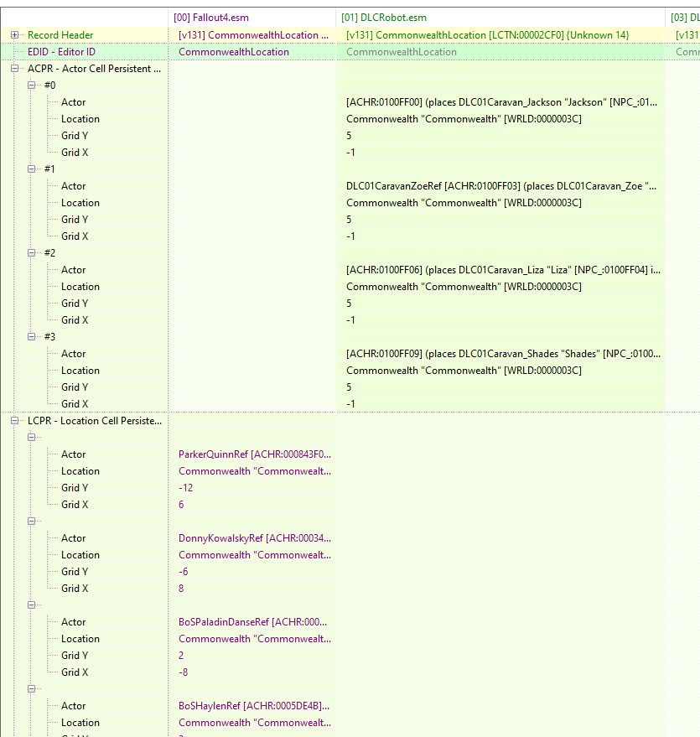Select the Grid Y label under entry #2
The width and height of the screenshot is (700, 737).
pyautogui.click(x=75, y=304)
